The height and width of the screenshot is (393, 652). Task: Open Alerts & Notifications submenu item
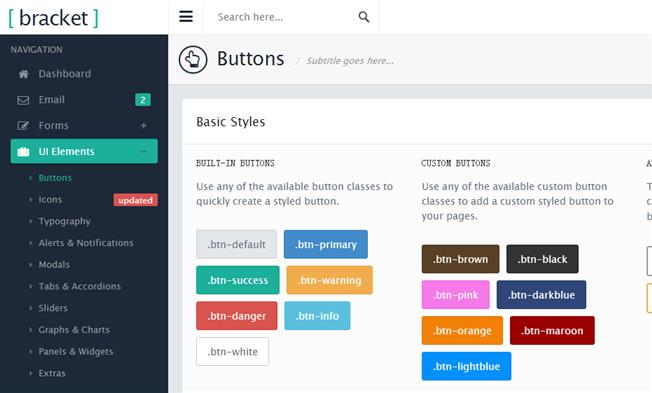(x=86, y=243)
